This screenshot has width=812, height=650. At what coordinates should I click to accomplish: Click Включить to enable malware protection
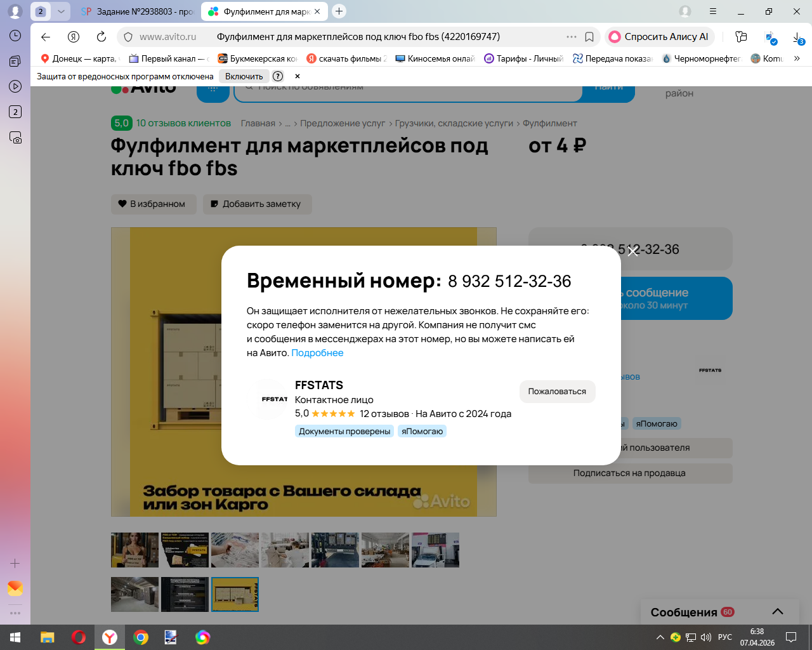coord(244,76)
